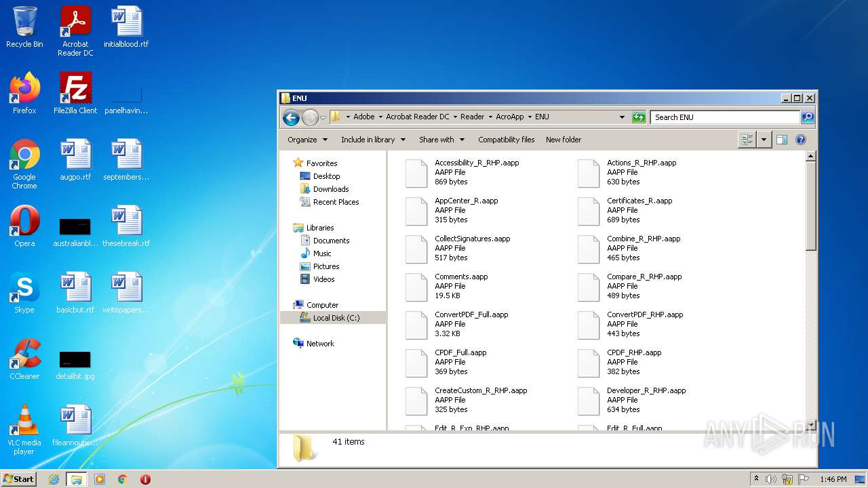The height and width of the screenshot is (488, 868).
Task: Select thesebreak.rtf desktop file
Action: point(126,226)
